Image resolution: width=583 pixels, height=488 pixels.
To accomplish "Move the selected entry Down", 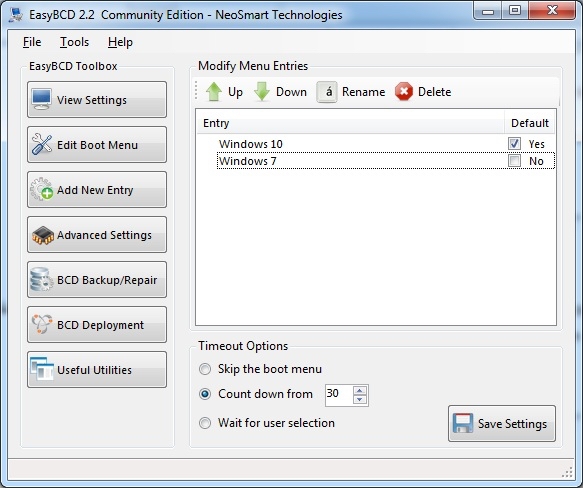I will tap(280, 92).
